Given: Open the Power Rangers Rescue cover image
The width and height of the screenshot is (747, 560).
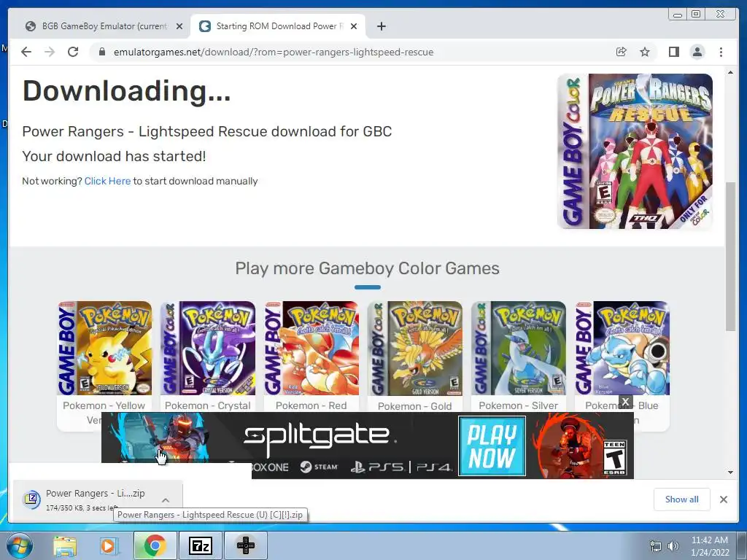Looking at the screenshot, I should coord(635,152).
